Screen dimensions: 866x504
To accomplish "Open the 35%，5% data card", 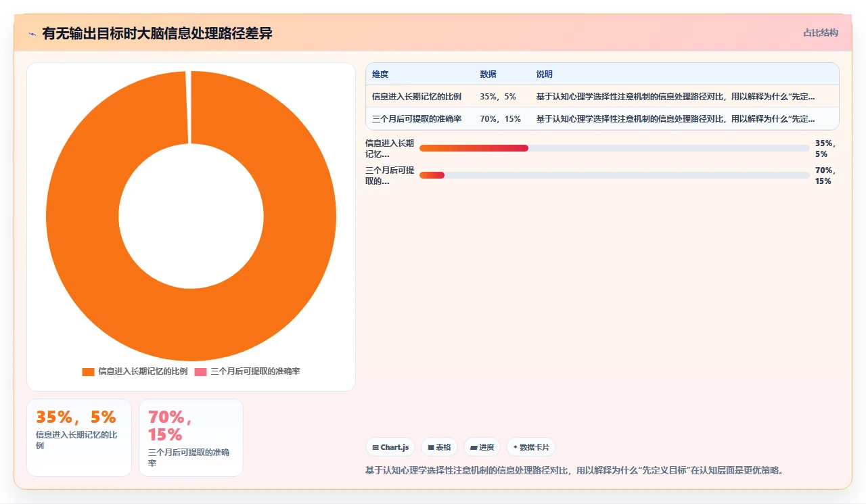I will click(79, 438).
